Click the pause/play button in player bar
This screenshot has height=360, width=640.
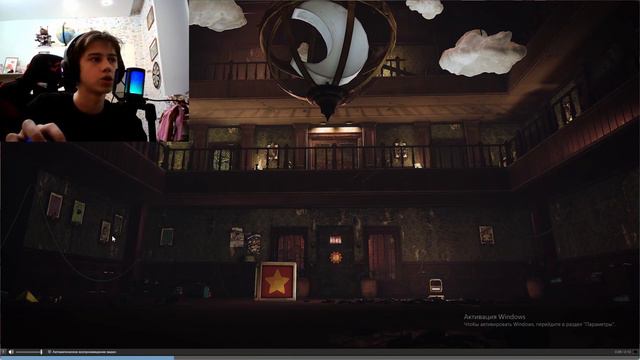pyautogui.click(x=3, y=352)
